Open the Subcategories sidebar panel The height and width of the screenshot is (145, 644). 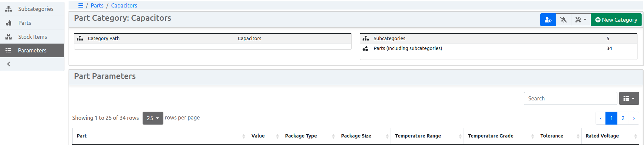click(x=32, y=9)
